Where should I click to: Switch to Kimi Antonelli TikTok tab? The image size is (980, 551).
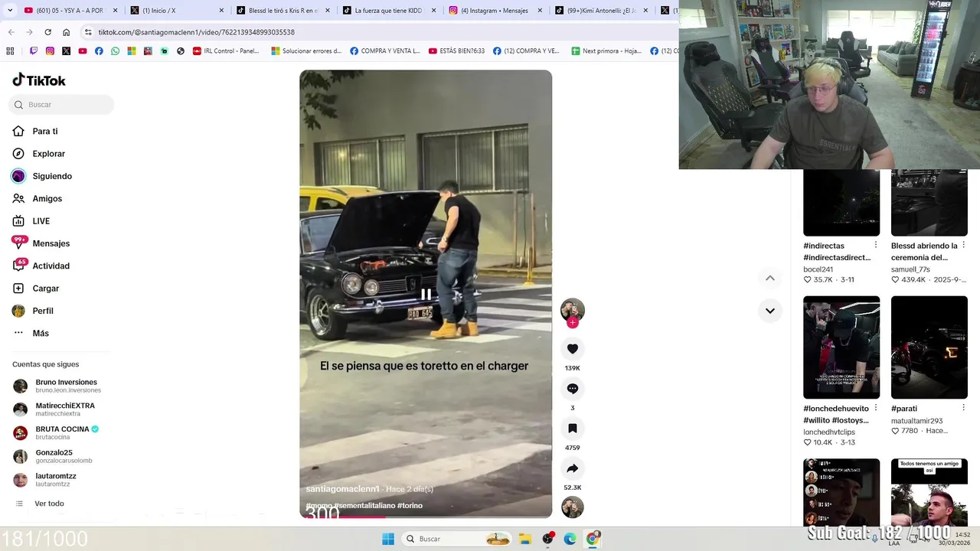click(x=600, y=11)
